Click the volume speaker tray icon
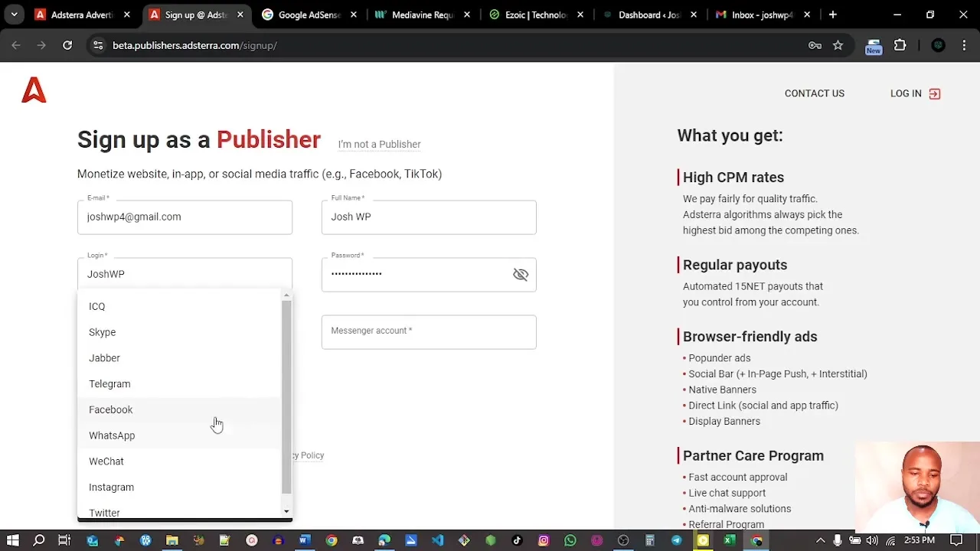 pos(872,541)
